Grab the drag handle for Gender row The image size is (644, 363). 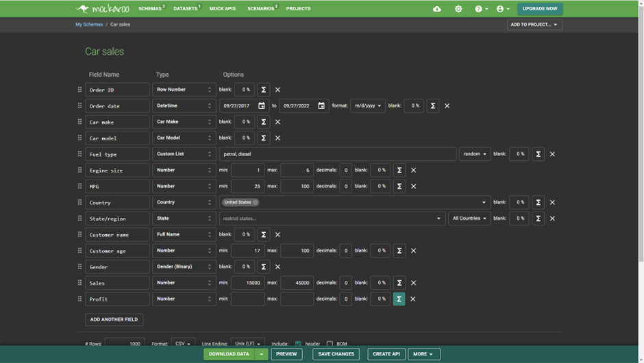pos(79,266)
